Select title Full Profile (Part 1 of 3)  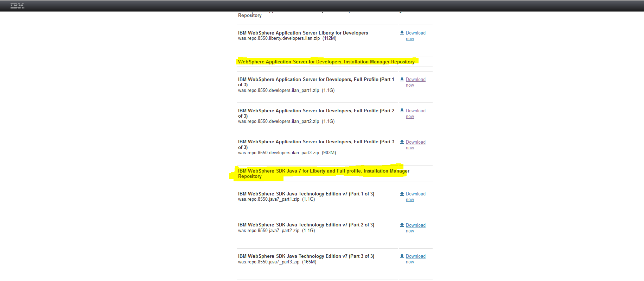pyautogui.click(x=316, y=82)
